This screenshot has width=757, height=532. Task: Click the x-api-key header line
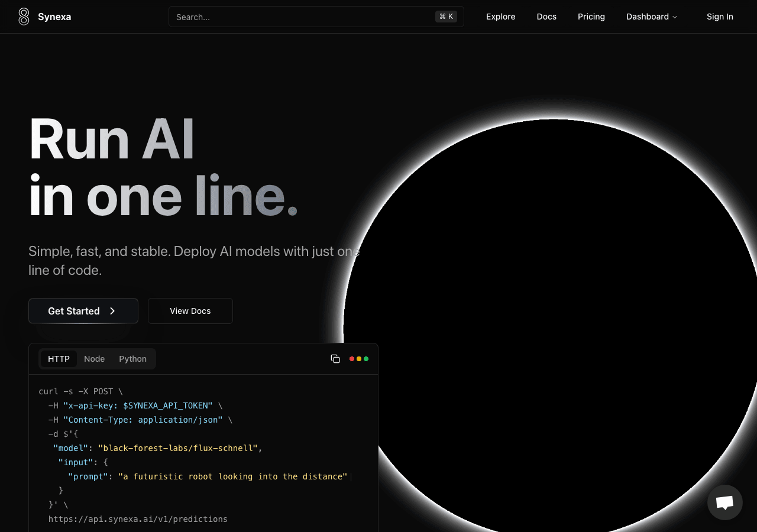(x=135, y=406)
